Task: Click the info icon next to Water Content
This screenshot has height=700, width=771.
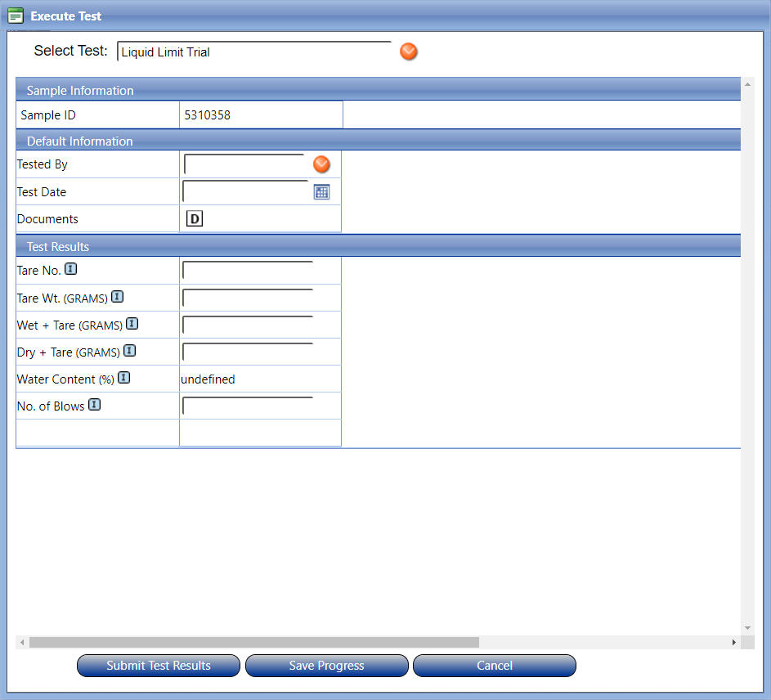Action: [x=124, y=378]
